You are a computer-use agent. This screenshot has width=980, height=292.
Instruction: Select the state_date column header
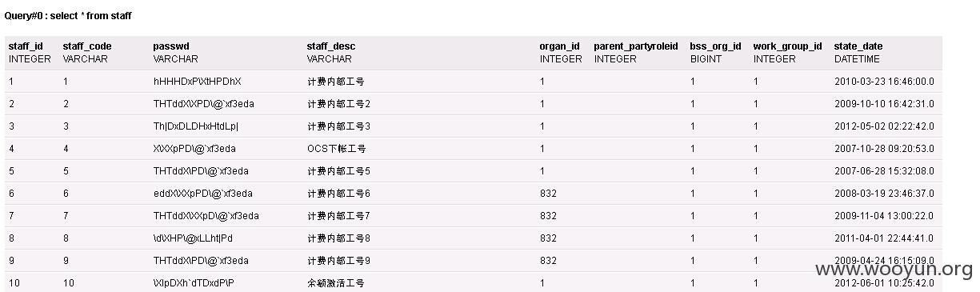click(x=858, y=46)
